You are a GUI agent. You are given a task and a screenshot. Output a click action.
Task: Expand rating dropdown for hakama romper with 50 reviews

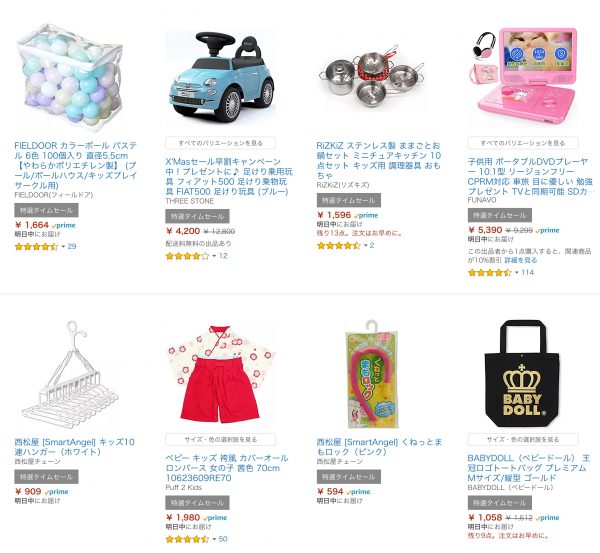(x=214, y=539)
